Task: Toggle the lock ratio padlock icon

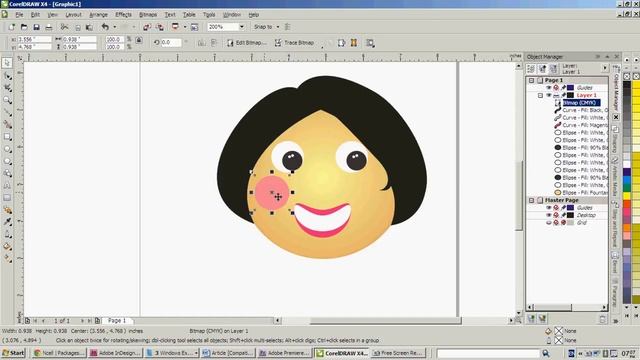Action: coord(139,40)
